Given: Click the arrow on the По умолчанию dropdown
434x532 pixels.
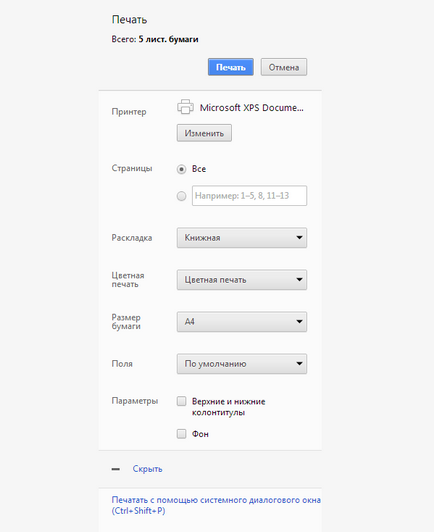Looking at the screenshot, I should tap(299, 364).
